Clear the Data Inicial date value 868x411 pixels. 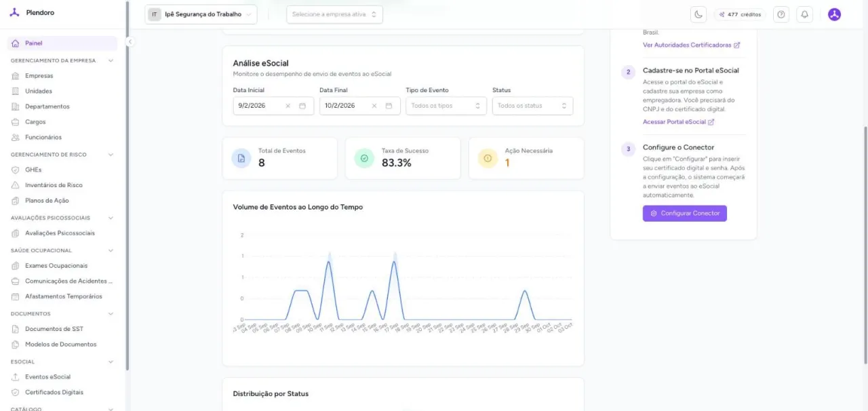(x=288, y=106)
